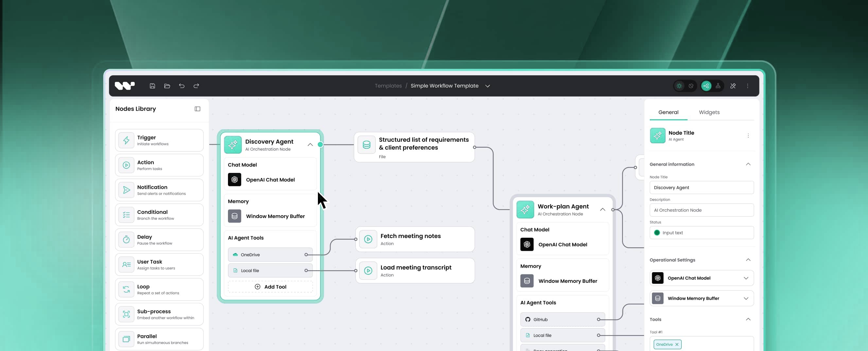Screen dimensions: 868x351
Task: Open Window Memory Buffer dropdown in settings
Action: pos(702,298)
